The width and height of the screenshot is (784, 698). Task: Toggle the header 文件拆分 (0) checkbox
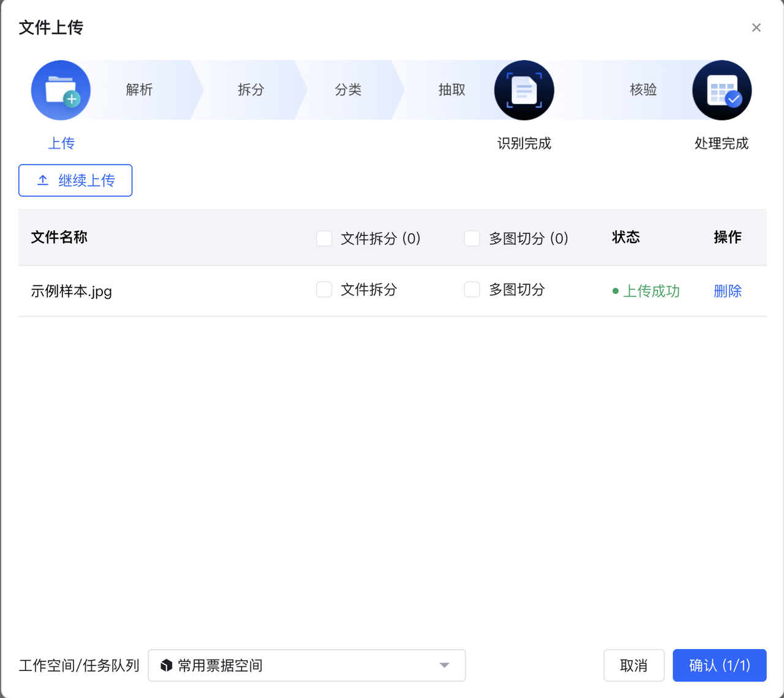click(x=324, y=238)
